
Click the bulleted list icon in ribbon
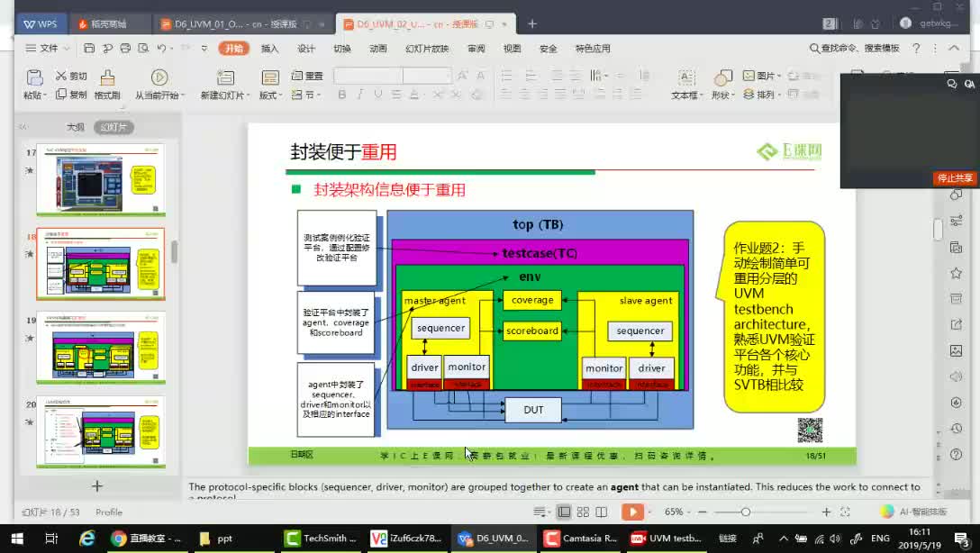pyautogui.click(x=507, y=76)
